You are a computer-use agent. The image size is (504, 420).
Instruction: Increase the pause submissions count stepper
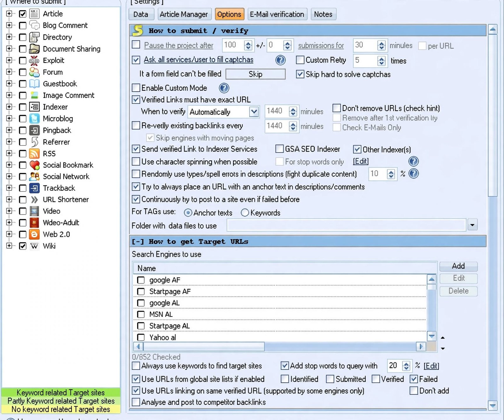pyautogui.click(x=248, y=43)
